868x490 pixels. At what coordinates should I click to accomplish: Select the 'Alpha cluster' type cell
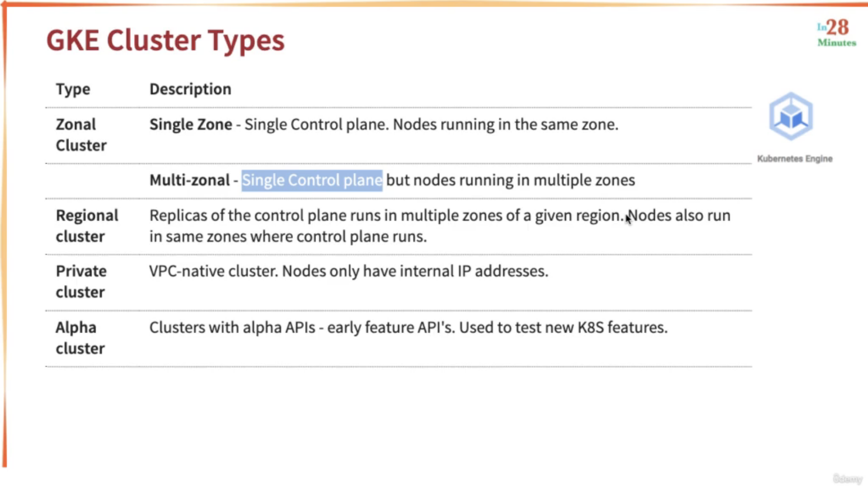click(x=80, y=338)
